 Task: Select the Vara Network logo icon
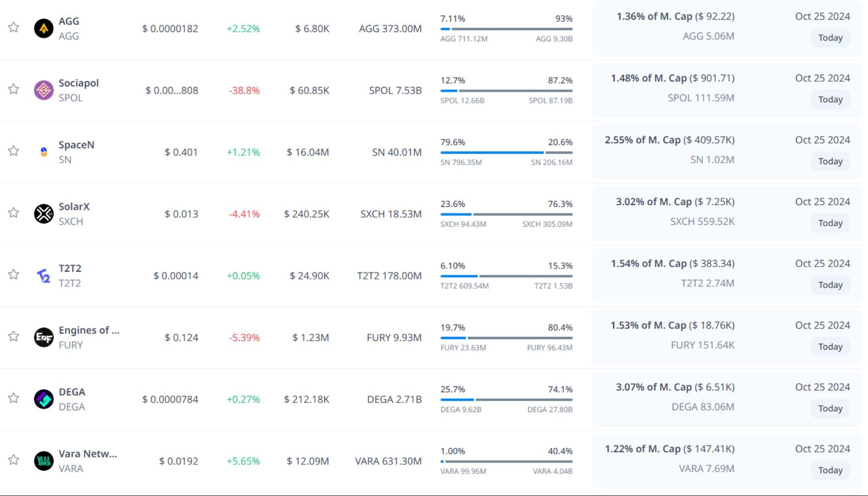tap(44, 461)
